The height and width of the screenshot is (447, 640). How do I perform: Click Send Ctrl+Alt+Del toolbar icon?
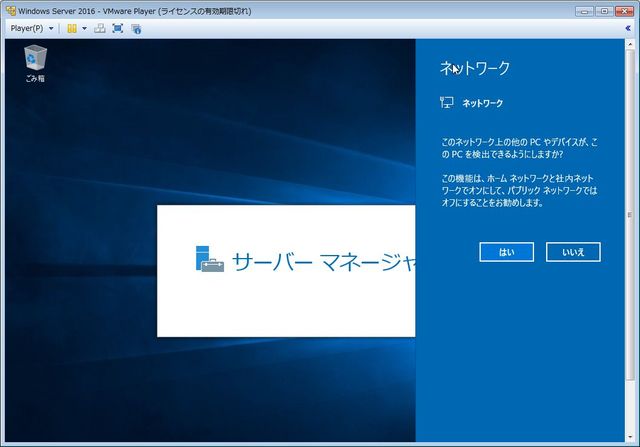[x=100, y=29]
